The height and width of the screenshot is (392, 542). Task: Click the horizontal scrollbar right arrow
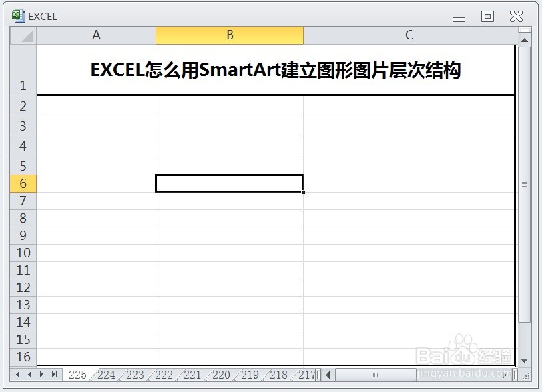click(505, 375)
